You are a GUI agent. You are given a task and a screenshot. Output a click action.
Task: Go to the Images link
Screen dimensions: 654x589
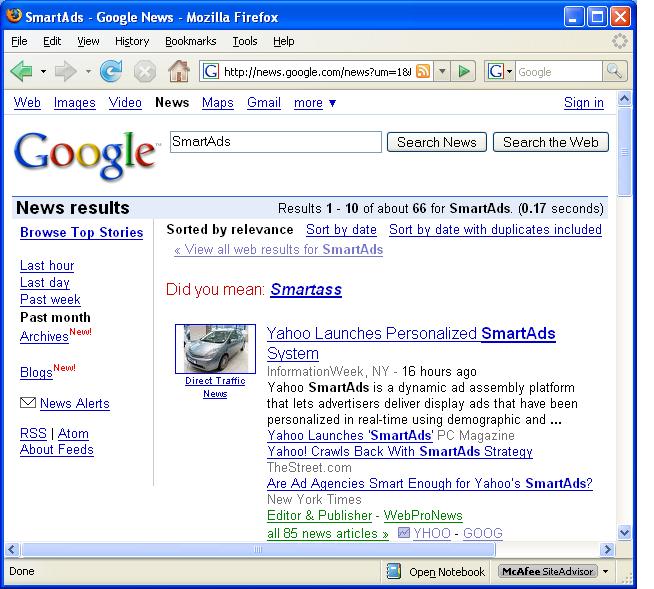[x=75, y=103]
